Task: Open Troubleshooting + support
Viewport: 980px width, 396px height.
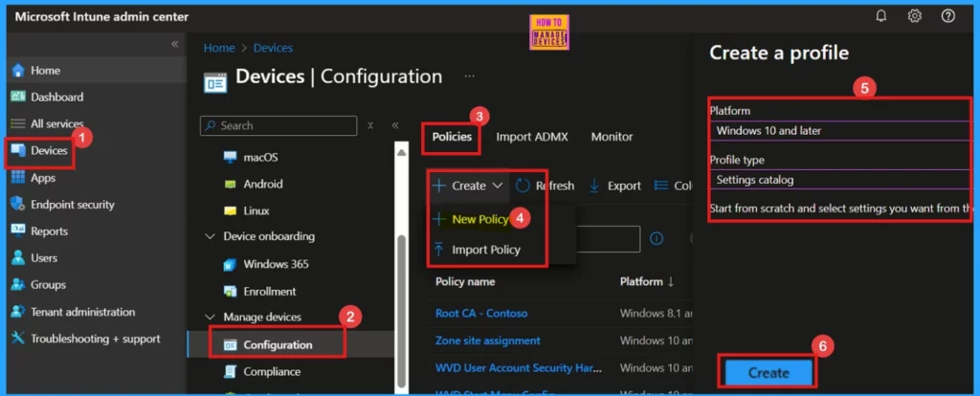Action: tap(95, 339)
